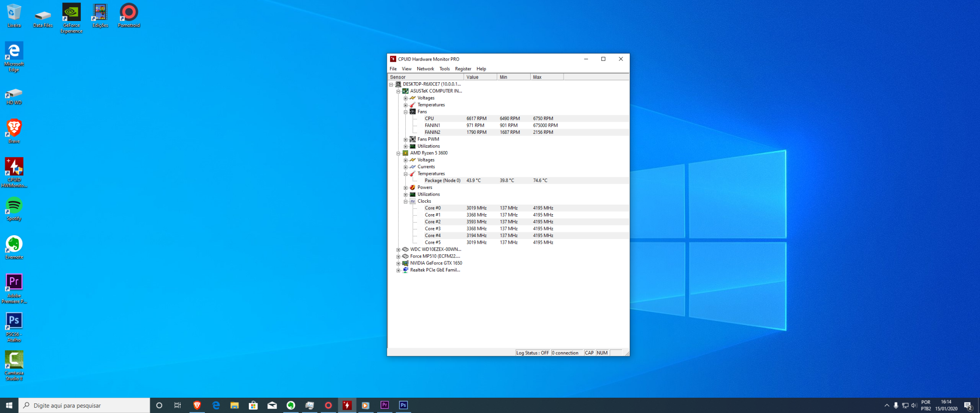Open the CPUID HWMonitor desktop shortcut
The image size is (980, 413).
14,173
